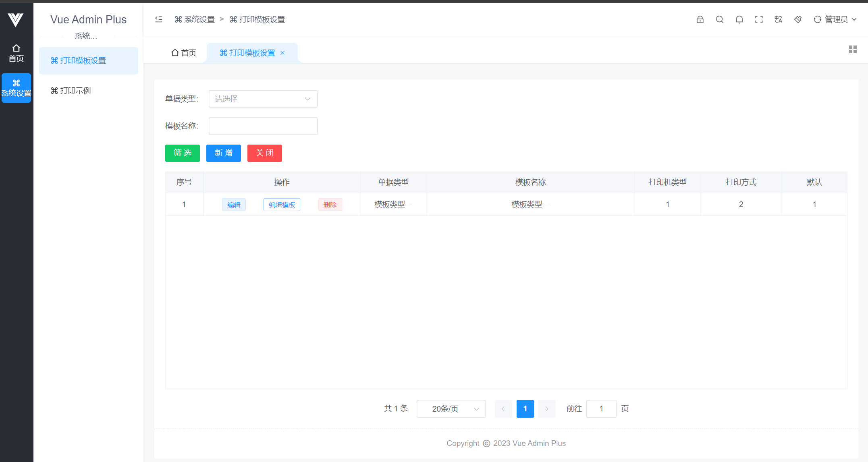868x462 pixels.
Task: Open the 20条/页 page size dropdown
Action: point(451,408)
